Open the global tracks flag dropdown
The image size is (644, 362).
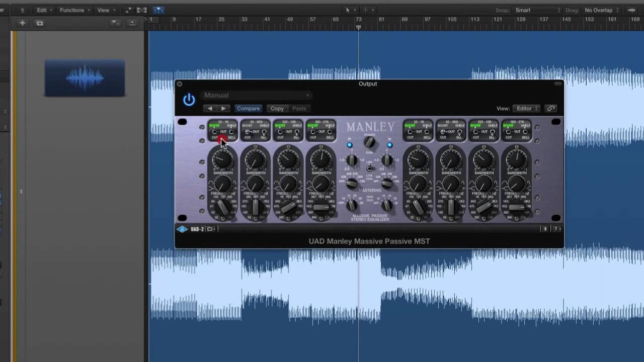tap(116, 23)
